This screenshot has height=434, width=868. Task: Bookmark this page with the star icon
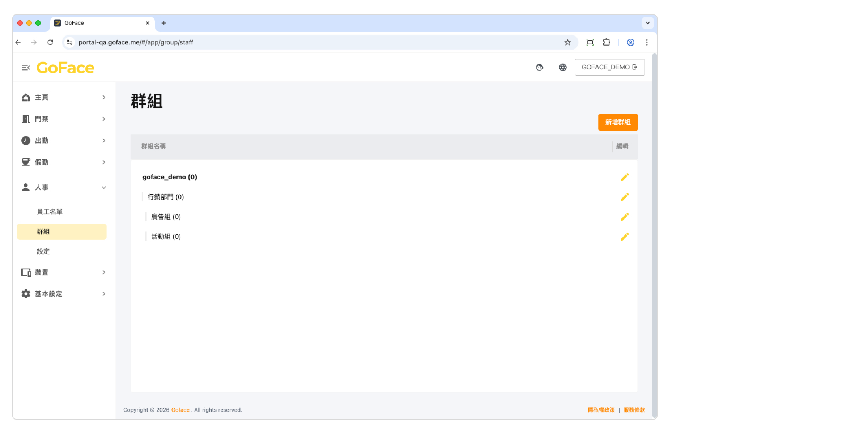click(567, 42)
